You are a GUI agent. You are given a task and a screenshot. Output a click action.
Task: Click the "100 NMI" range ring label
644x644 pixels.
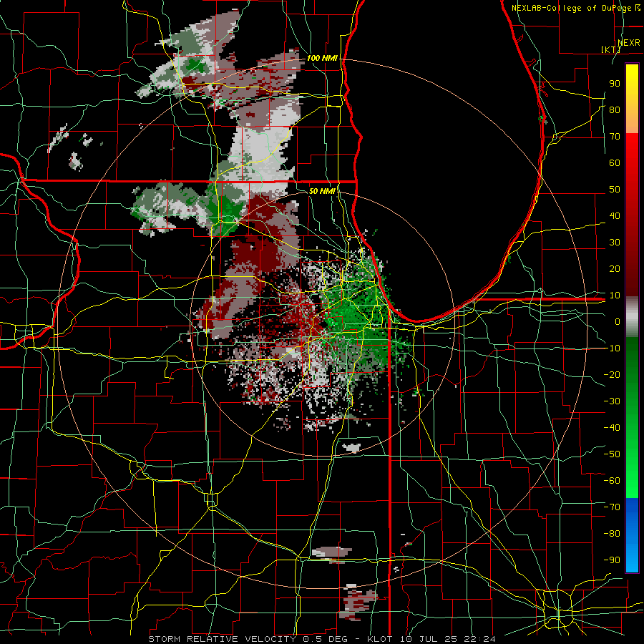point(322,59)
